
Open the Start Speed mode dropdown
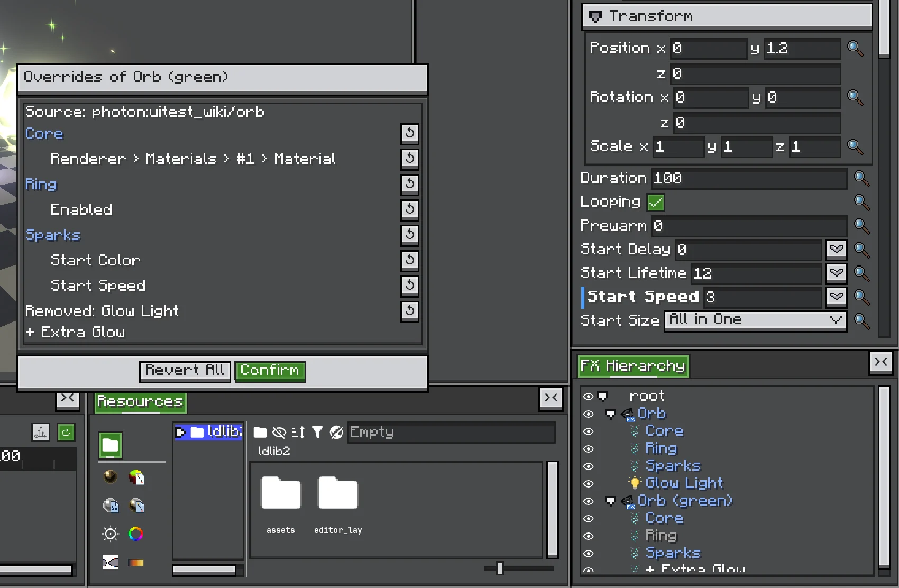836,297
